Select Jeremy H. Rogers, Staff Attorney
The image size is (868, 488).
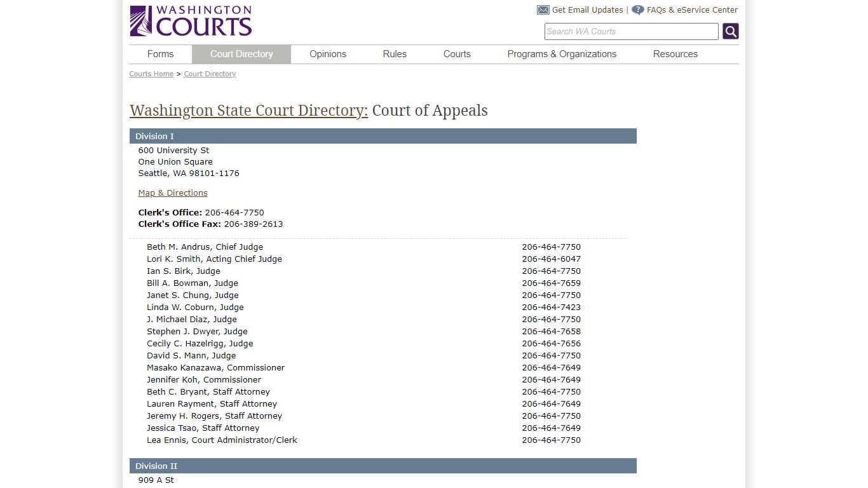214,416
